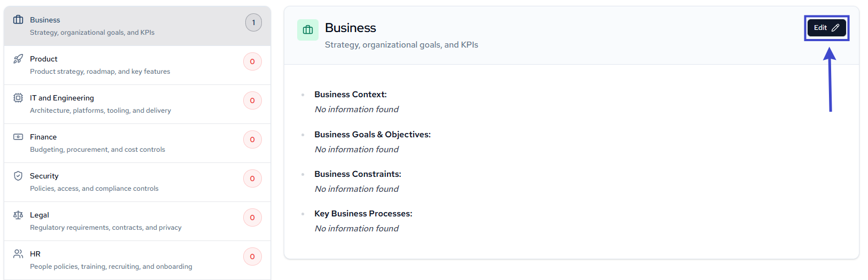Image resolution: width=868 pixels, height=280 pixels.
Task: Click the IT and Engineering chip icon
Action: [18, 98]
